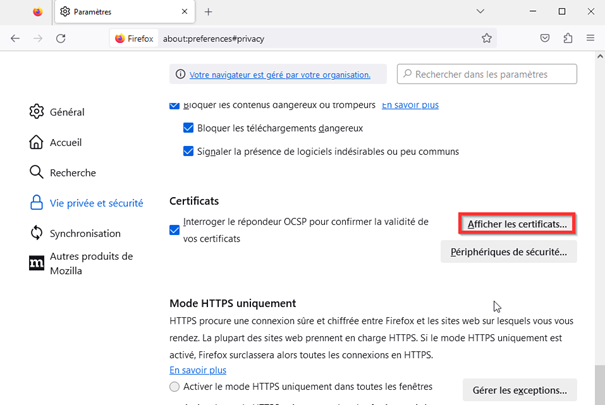Open the Pocket save icon

545,38
